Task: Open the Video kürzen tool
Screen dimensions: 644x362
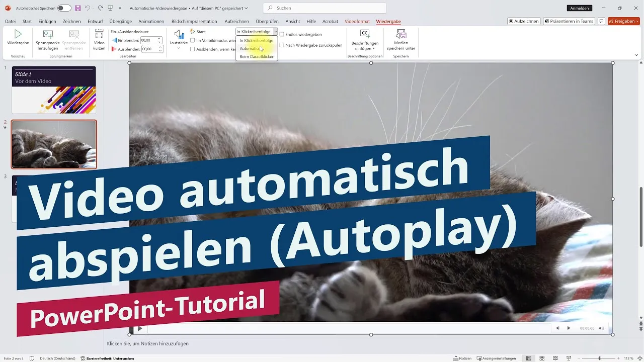Action: point(98,35)
